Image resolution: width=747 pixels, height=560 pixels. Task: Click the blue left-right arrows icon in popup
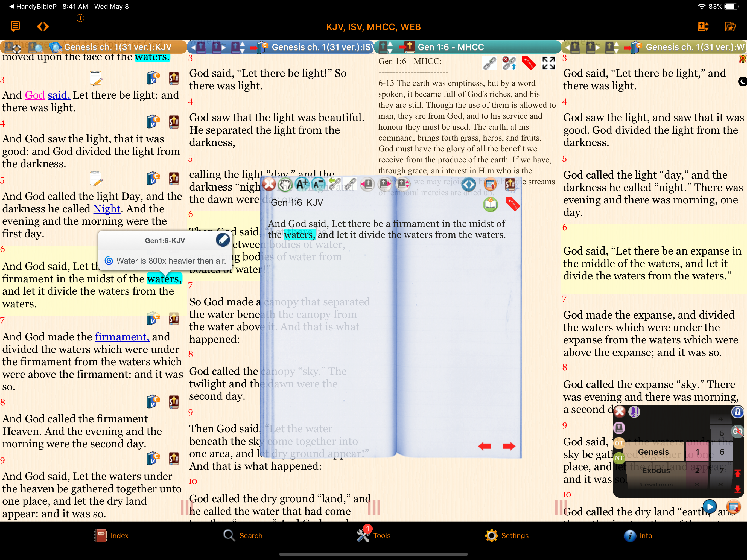point(469,184)
